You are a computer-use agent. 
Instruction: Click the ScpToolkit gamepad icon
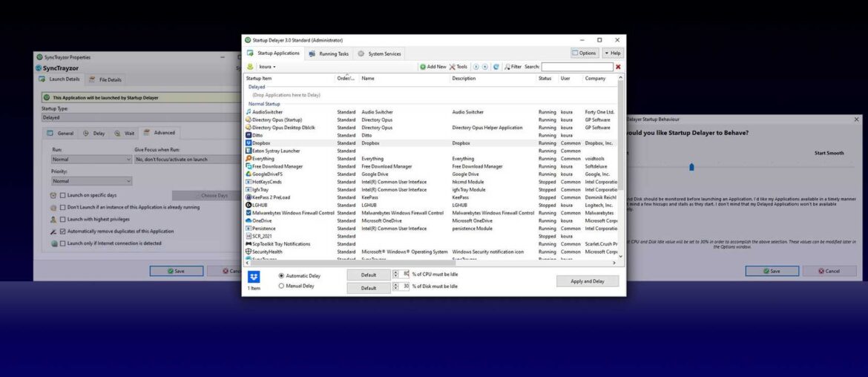[249, 243]
